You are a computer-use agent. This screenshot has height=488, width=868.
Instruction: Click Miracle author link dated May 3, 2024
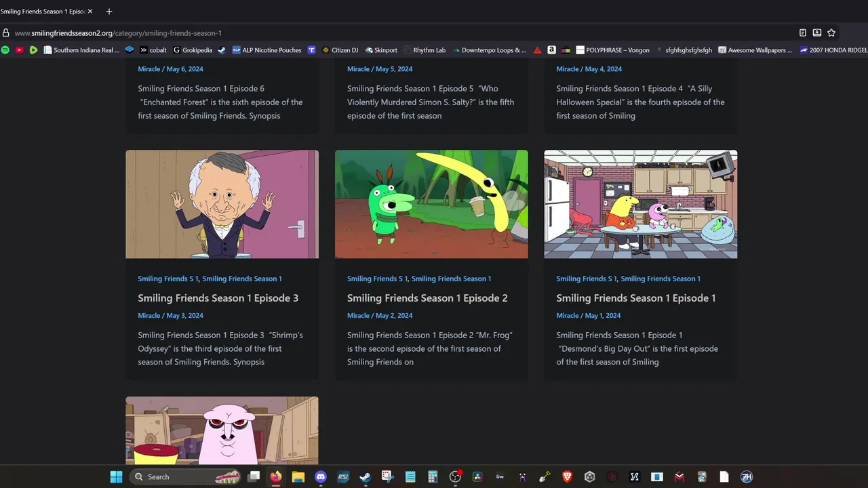tap(149, 316)
